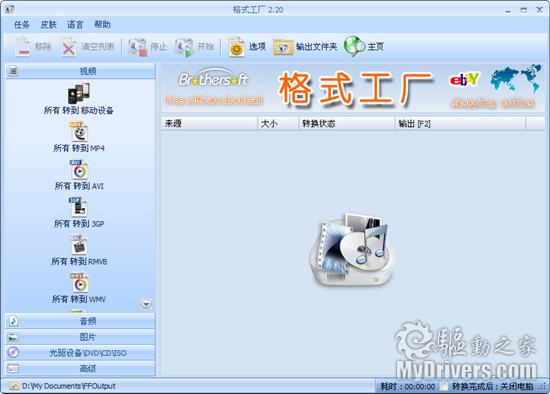Toggle the 转换完成后关闭电脑 checkbox
This screenshot has height=394, width=550.
(444, 386)
